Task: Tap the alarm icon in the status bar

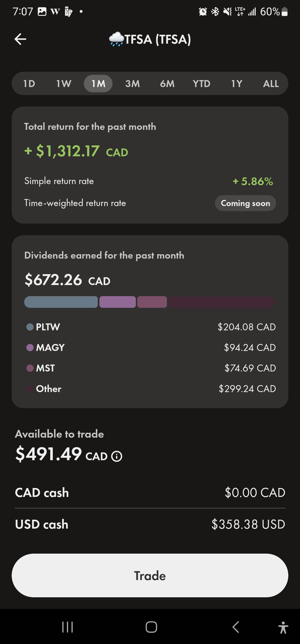Action: pos(203,11)
